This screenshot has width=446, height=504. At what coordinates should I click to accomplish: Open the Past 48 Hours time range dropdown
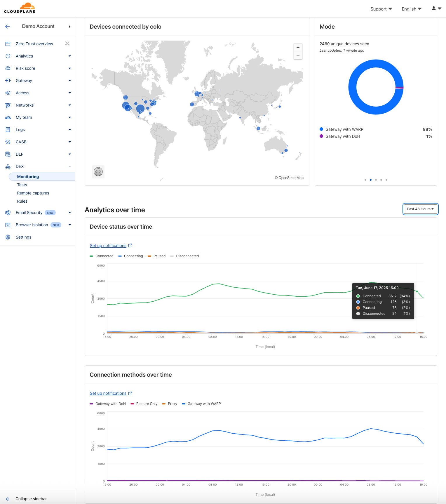point(420,209)
